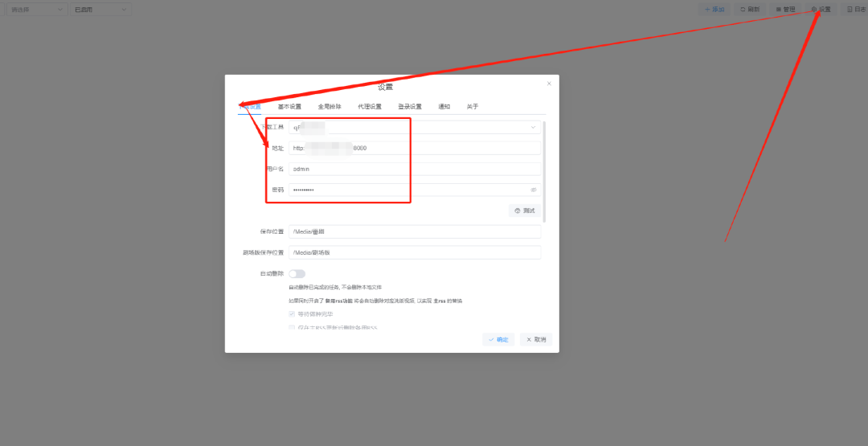Viewport: 868px width, 446px height.
Task: Open the 关于 tab
Action: coord(473,107)
